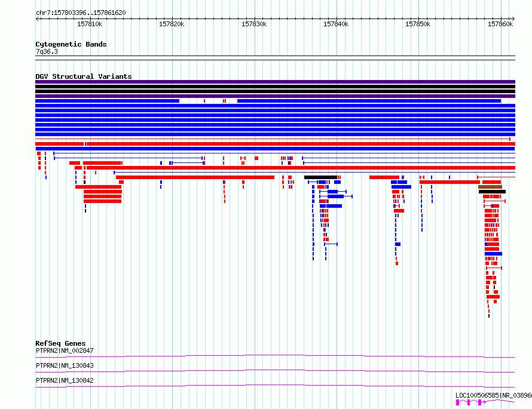Select the black bar directly beneath the brown bar
Viewport: 532px width, 409px height.
click(493, 192)
